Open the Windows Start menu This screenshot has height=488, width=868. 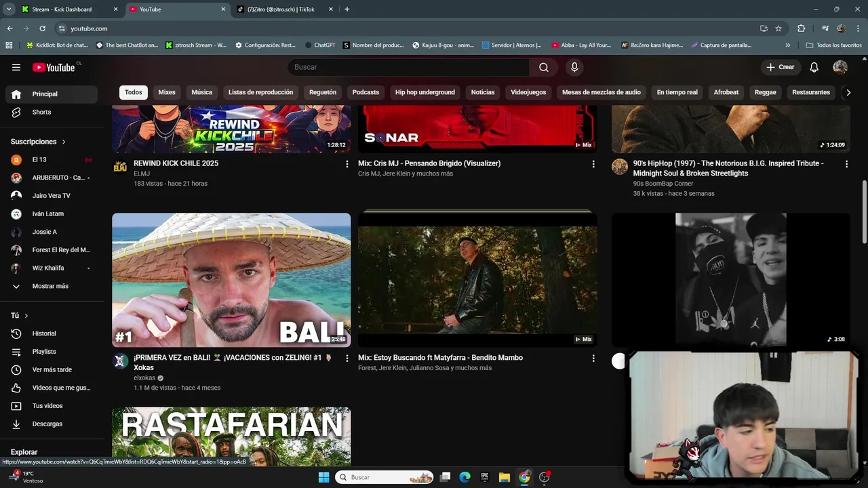point(323,477)
